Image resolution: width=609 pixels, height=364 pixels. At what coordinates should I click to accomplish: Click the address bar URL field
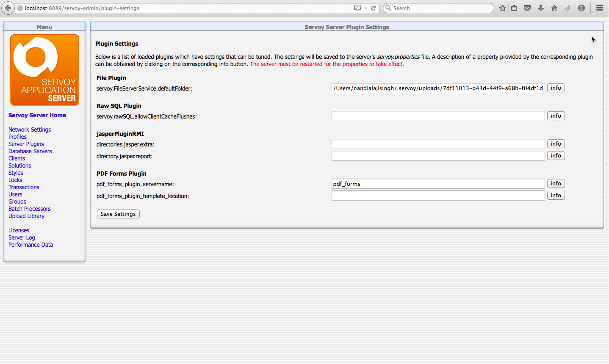tap(186, 8)
